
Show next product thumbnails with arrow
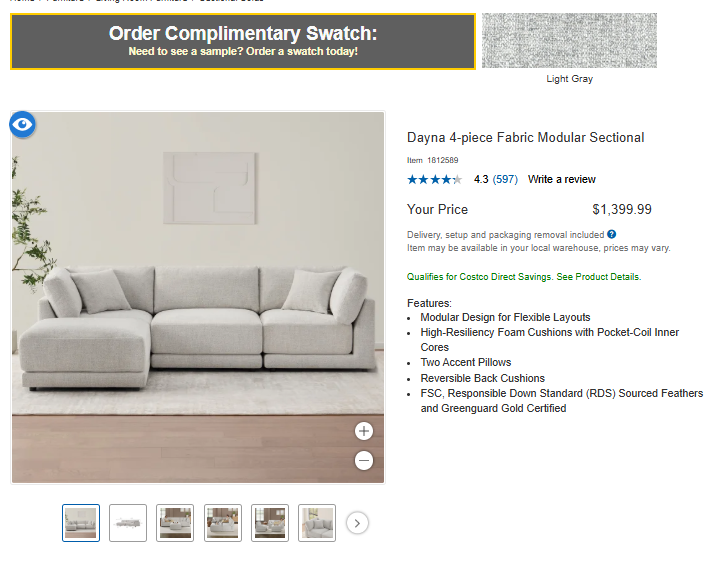358,523
